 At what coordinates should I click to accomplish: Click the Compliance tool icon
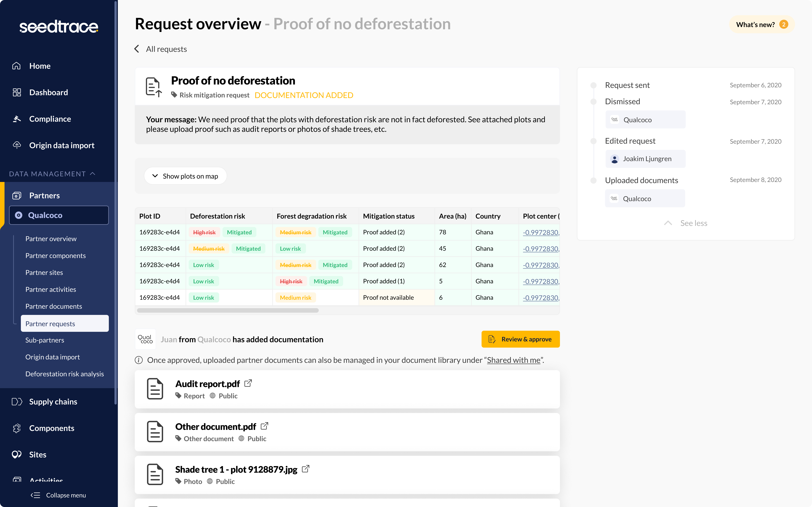point(17,118)
